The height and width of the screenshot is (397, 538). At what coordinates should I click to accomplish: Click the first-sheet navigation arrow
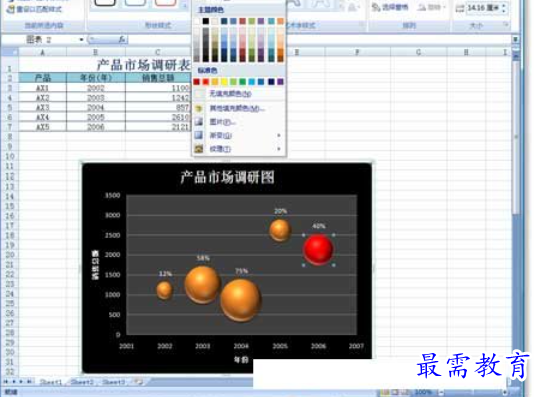[x=5, y=381]
